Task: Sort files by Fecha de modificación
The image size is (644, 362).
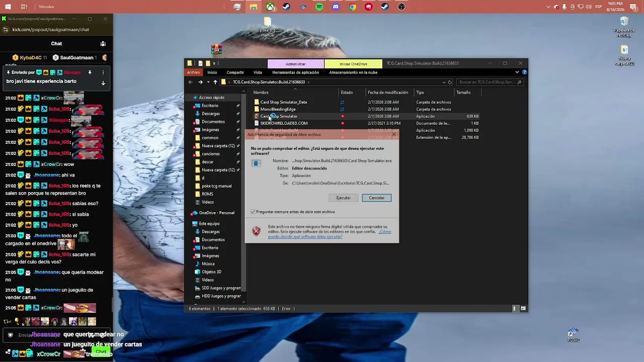Action: pos(389,93)
